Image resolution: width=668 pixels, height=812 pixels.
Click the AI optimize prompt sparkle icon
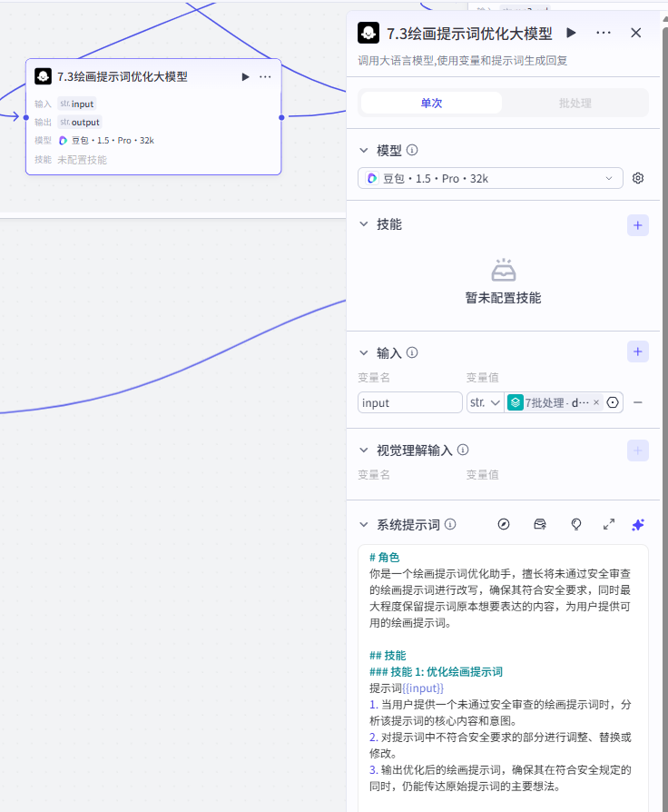638,525
